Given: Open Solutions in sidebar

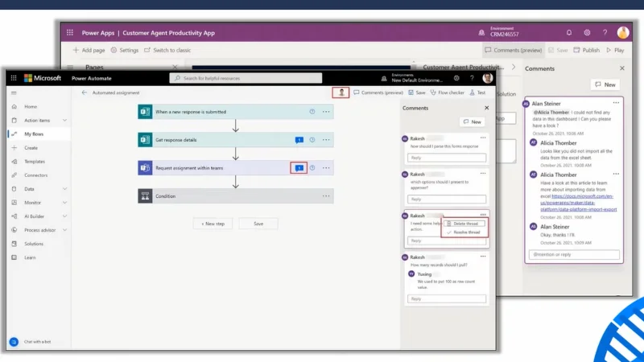Looking at the screenshot, I should pyautogui.click(x=34, y=244).
